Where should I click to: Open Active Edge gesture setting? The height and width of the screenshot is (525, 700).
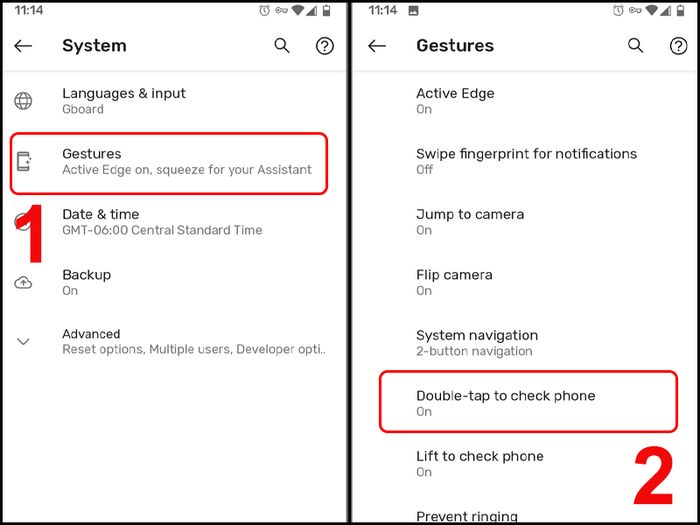(525, 101)
